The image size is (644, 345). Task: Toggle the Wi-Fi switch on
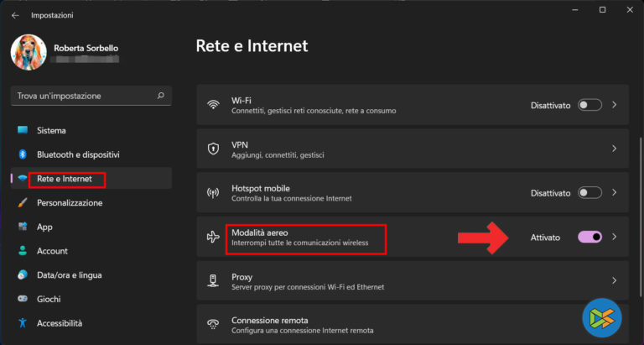pyautogui.click(x=589, y=105)
